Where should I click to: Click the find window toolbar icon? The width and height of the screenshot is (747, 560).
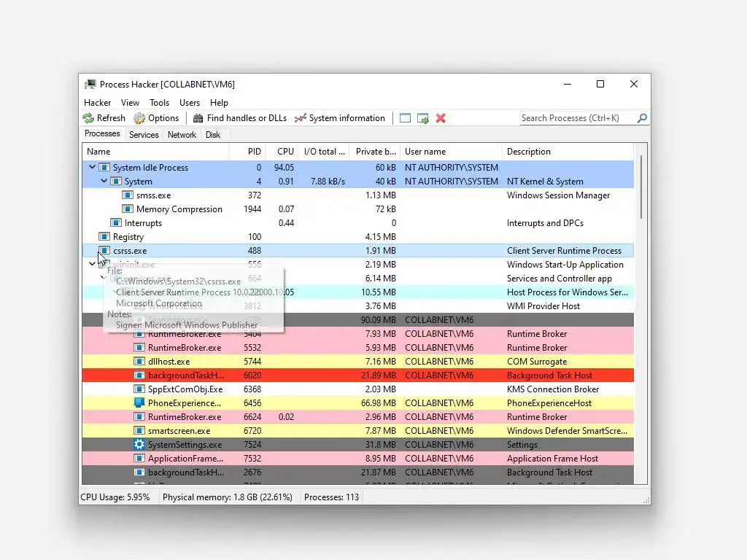pos(405,118)
